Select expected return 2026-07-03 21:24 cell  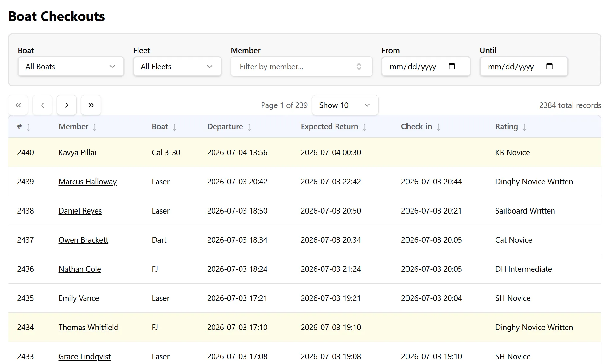pos(331,269)
